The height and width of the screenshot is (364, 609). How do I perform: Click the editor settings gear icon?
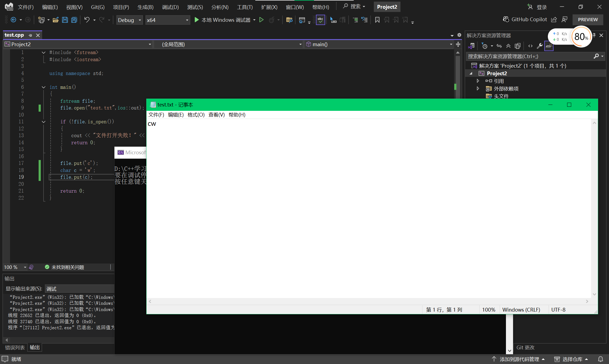[x=459, y=35]
